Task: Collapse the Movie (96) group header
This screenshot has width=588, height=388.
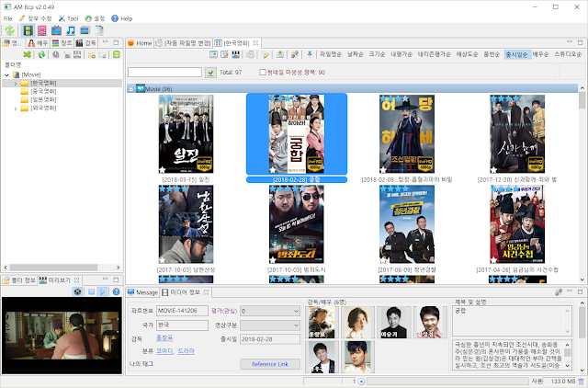Action: (131, 89)
